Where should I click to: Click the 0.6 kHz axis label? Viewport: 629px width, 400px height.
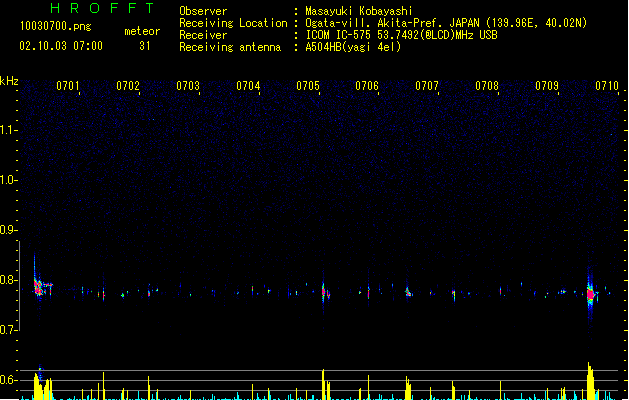pos(8,380)
